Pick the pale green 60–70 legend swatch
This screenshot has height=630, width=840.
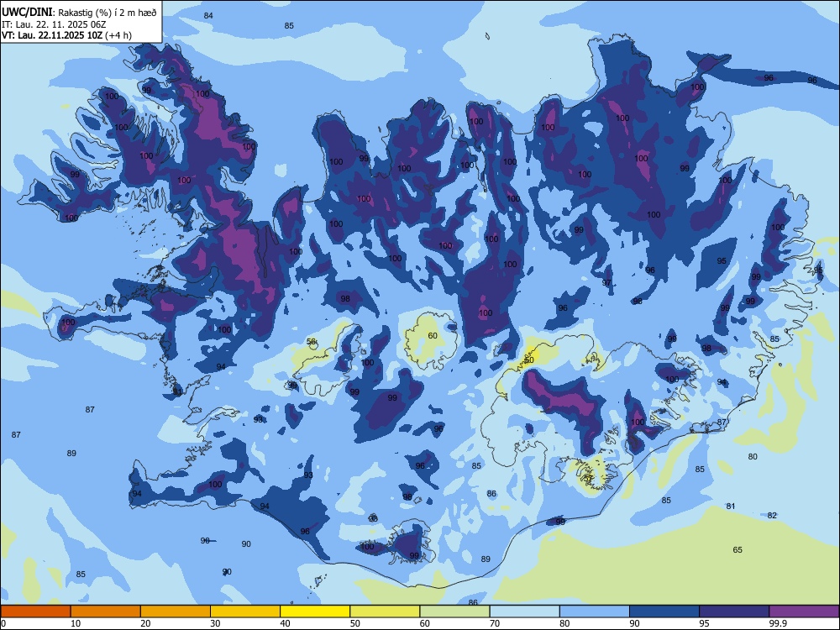(x=454, y=612)
